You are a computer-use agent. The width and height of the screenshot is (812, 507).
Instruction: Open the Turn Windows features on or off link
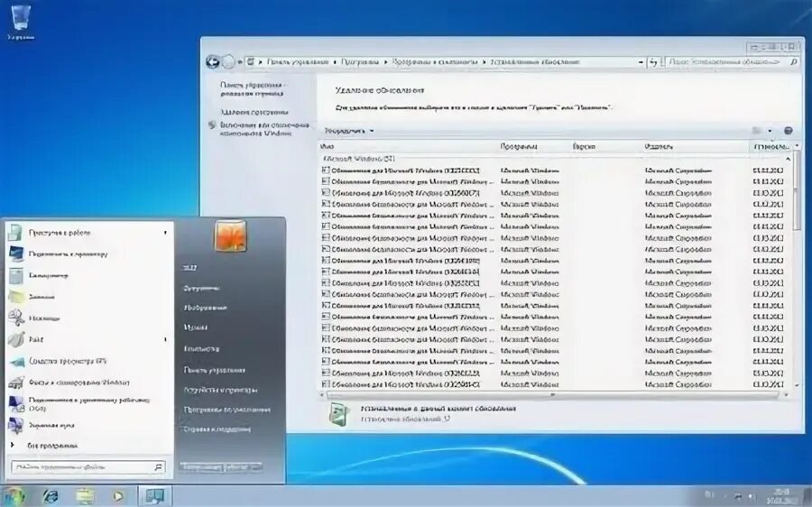pos(264,129)
